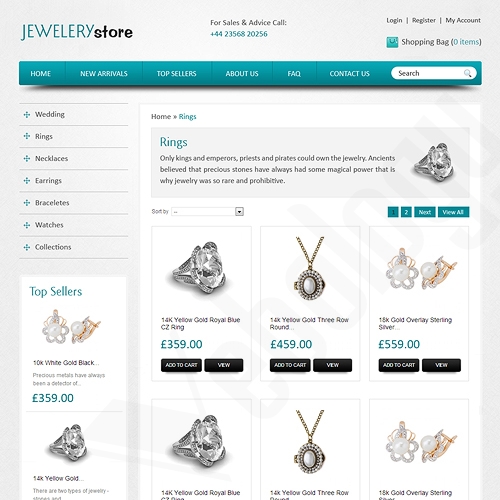The width and height of the screenshot is (500, 500).
Task: Click the JEWELERY store logo
Action: coord(77,32)
